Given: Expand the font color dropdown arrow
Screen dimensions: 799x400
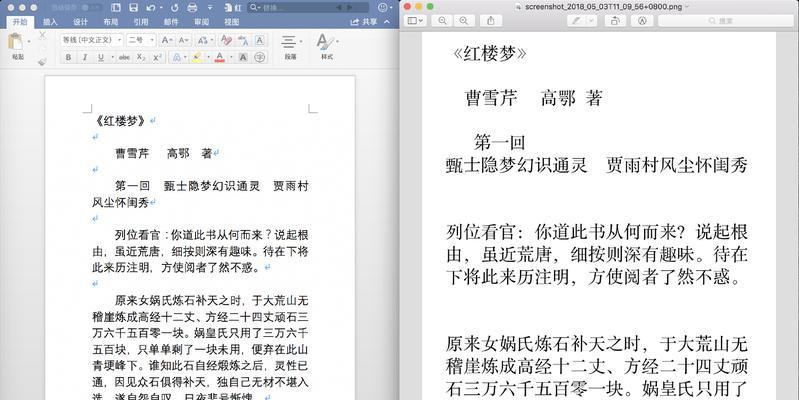Looking at the screenshot, I should coord(231,58).
